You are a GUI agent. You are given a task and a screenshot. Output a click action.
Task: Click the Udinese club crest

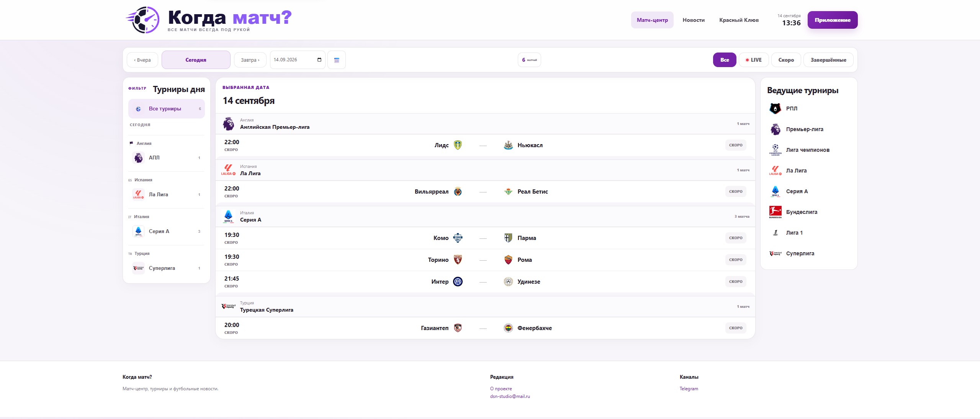click(x=508, y=281)
